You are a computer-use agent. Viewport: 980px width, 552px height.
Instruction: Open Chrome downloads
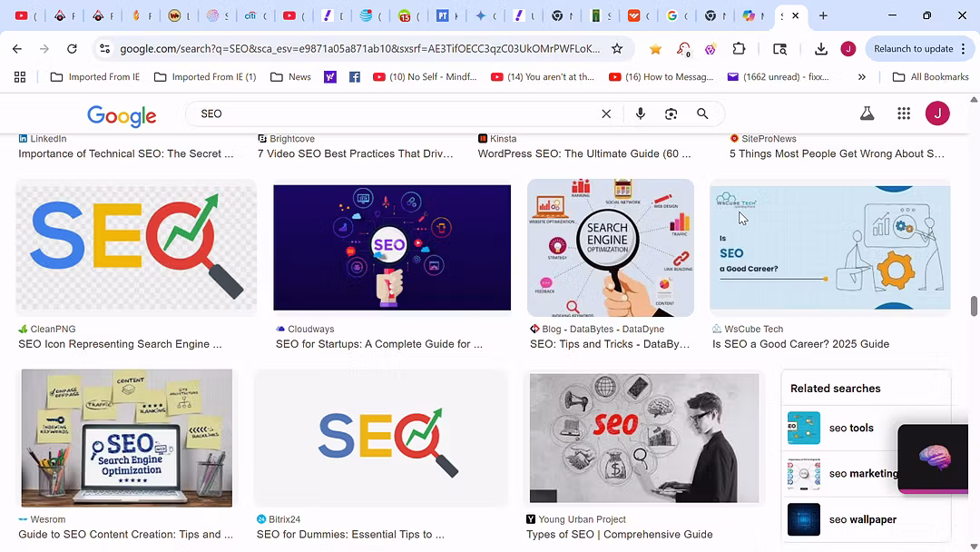tap(821, 49)
